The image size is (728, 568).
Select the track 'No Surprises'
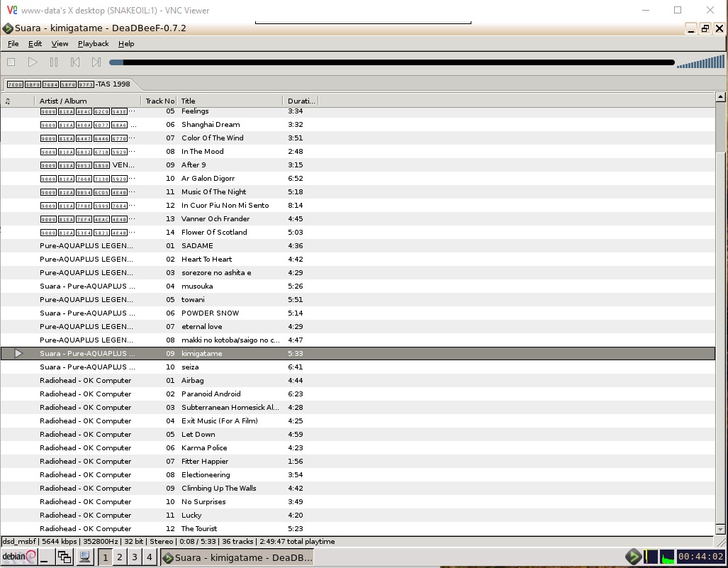pos(357,501)
